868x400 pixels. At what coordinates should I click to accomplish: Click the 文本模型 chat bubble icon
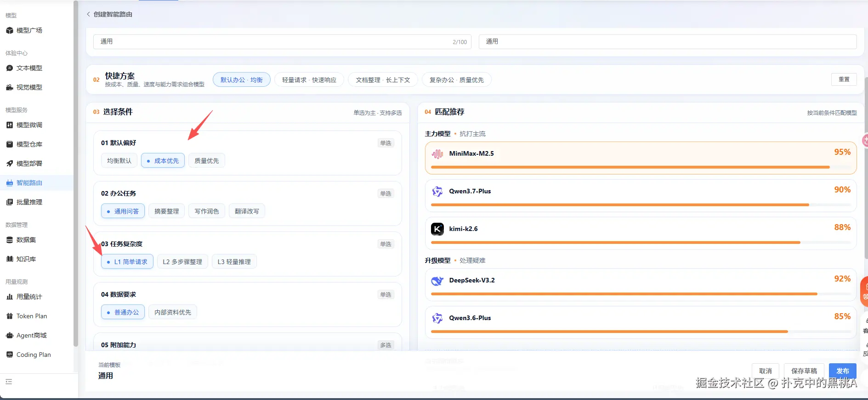10,68
